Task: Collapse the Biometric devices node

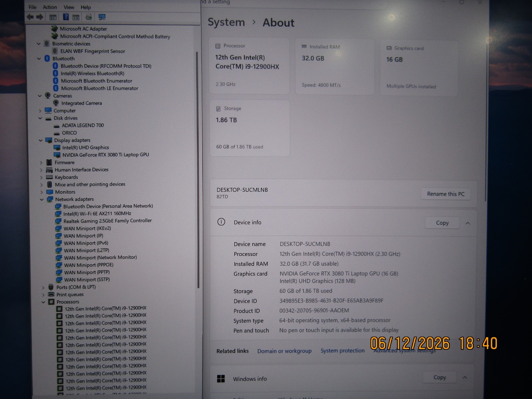Action: 39,44
